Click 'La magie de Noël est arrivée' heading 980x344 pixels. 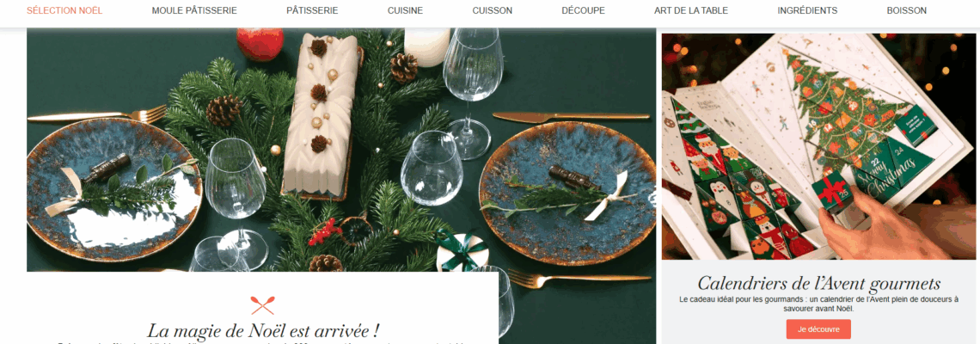click(263, 330)
